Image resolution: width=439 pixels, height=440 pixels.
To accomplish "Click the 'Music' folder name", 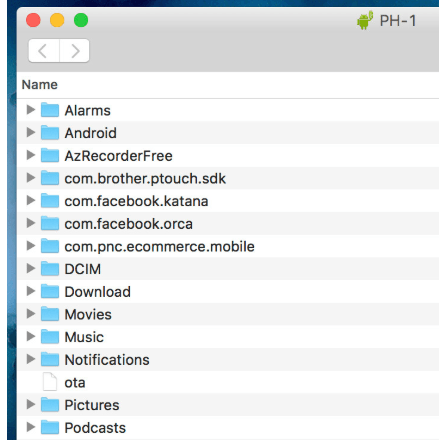I will (x=84, y=337).
